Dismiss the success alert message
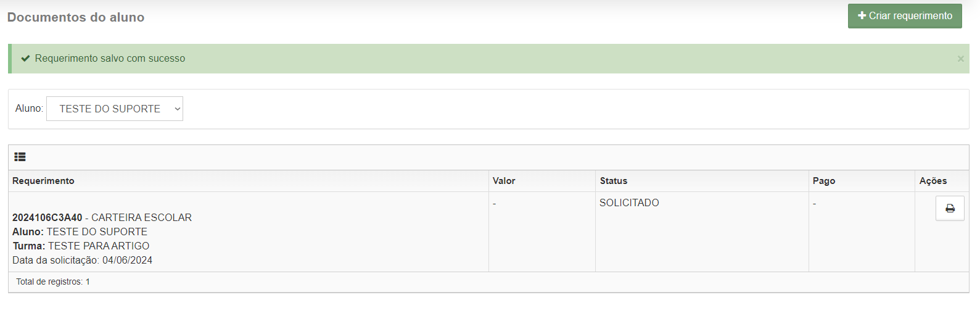 [960, 59]
